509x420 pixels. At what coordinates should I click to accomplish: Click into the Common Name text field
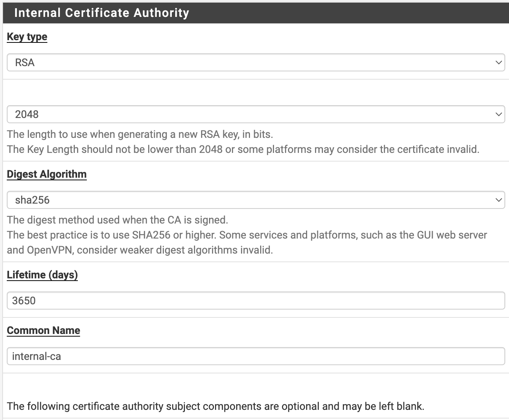coord(256,356)
